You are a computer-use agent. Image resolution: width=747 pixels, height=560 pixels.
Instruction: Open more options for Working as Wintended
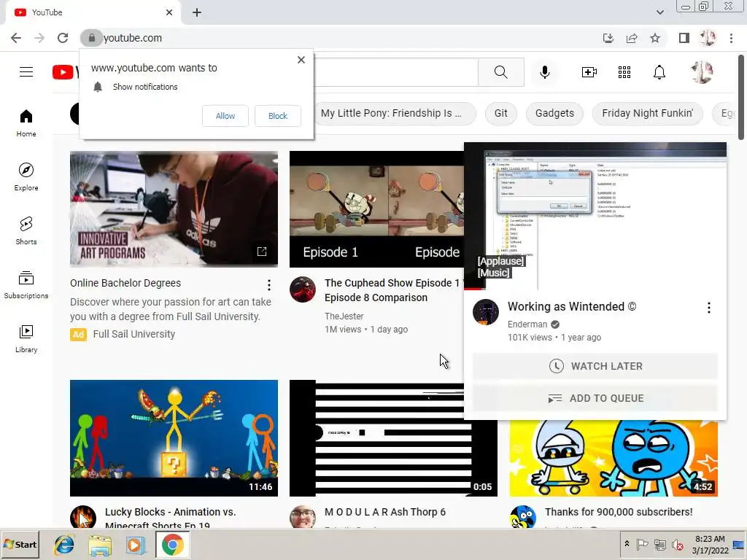(709, 308)
